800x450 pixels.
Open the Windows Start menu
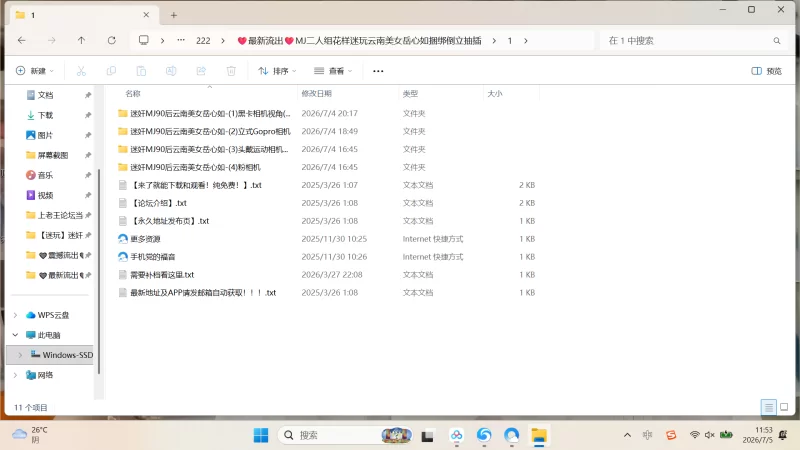pyautogui.click(x=261, y=435)
